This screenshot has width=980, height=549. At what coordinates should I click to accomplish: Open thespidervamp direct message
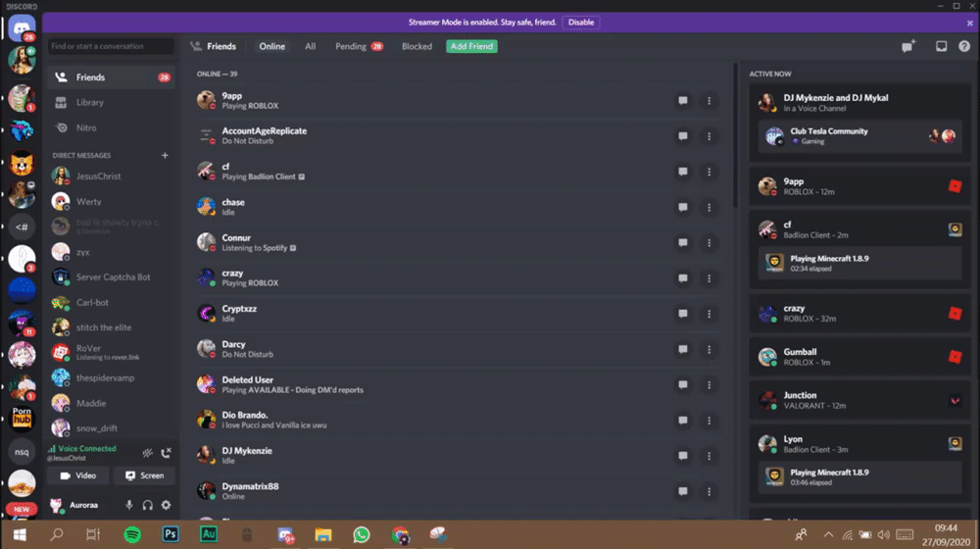click(x=112, y=377)
